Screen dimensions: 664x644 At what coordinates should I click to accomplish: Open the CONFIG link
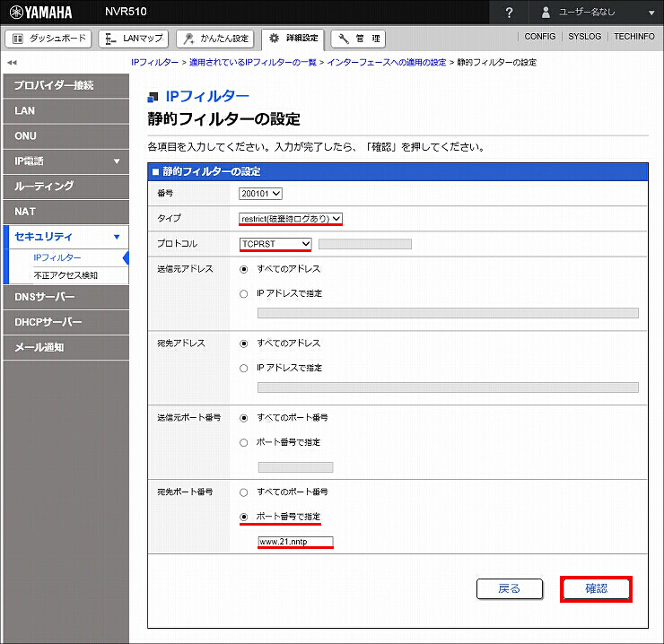[540, 37]
